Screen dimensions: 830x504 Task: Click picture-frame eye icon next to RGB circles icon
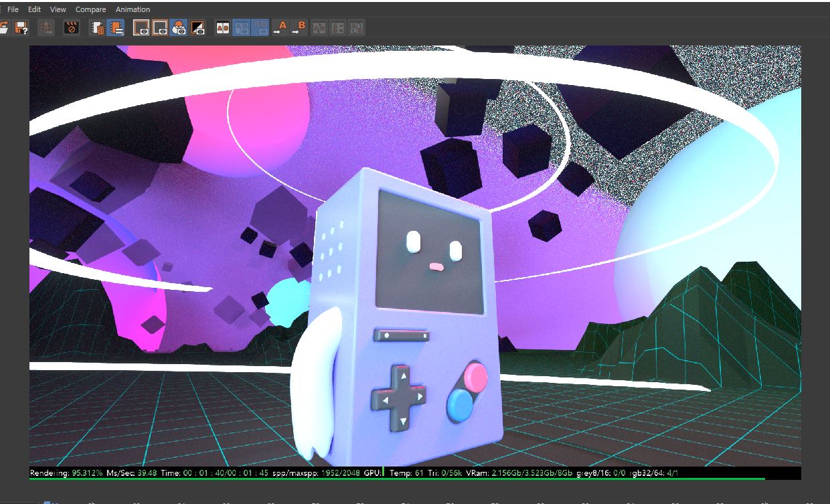coord(161,28)
